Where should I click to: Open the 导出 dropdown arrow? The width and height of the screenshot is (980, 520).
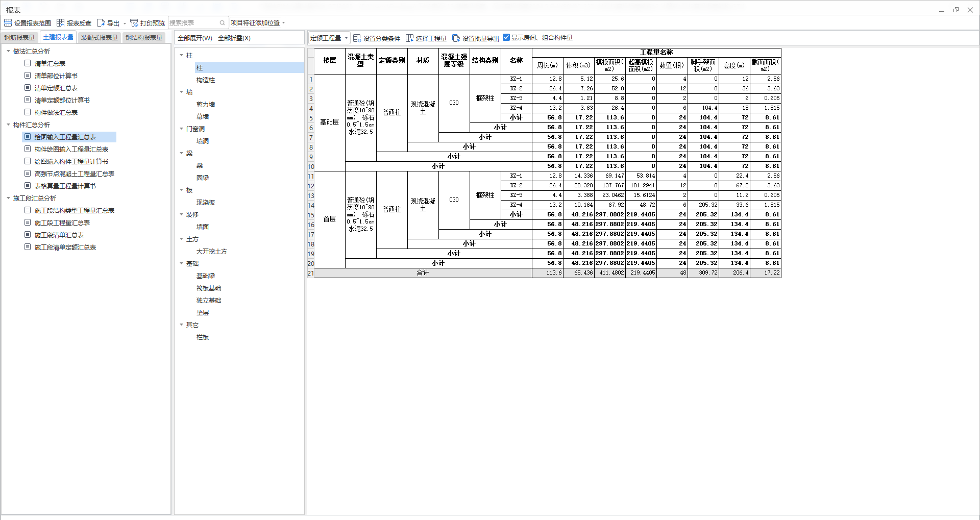point(125,23)
